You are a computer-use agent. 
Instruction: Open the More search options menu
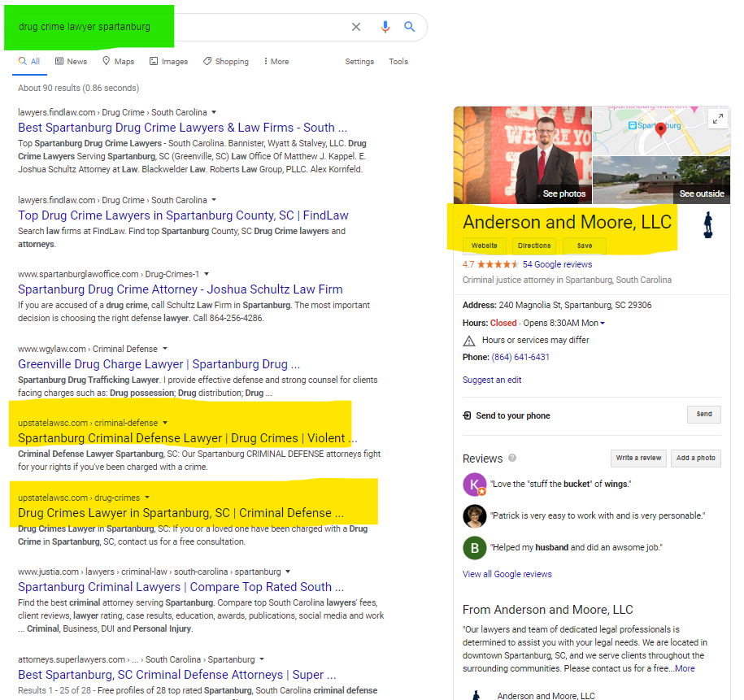(x=276, y=61)
